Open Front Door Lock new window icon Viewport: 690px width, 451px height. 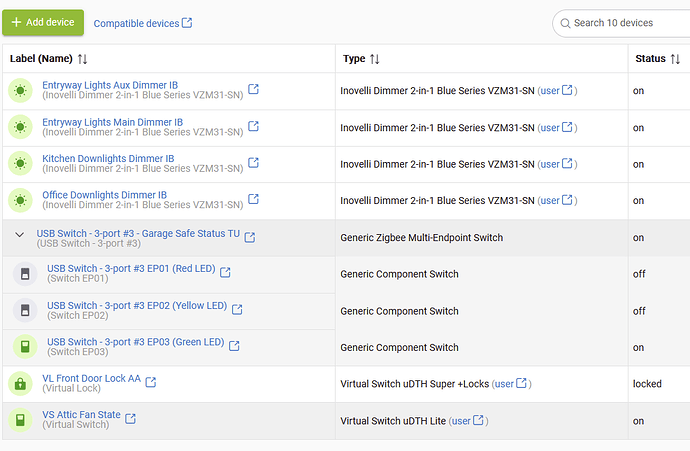point(150,382)
